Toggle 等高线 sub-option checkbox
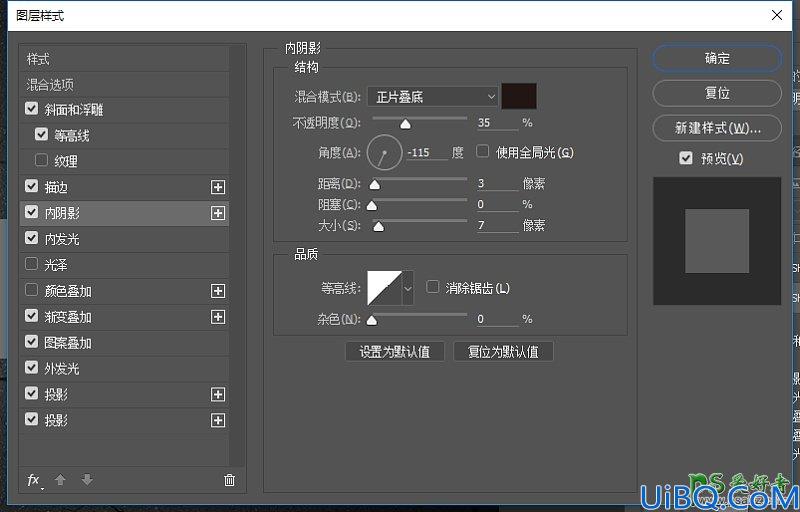The width and height of the screenshot is (800, 512). pos(41,134)
